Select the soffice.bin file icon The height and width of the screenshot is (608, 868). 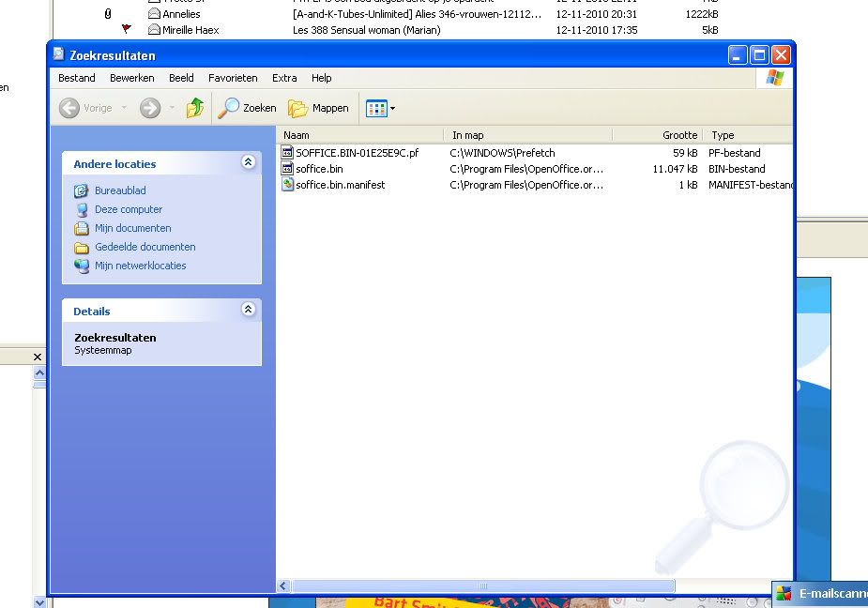pyautogui.click(x=287, y=168)
